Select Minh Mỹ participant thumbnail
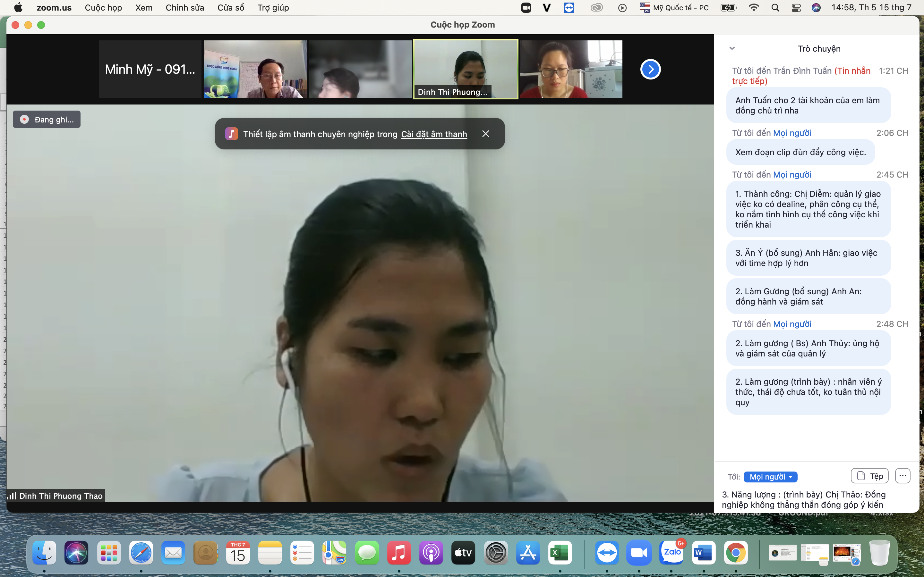Screen dimensions: 924x577 150,70
